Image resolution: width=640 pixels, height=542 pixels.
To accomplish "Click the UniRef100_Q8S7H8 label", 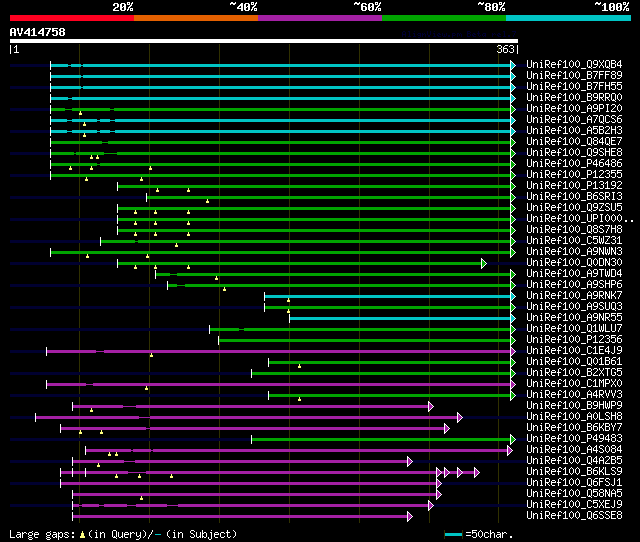I will point(574,230).
